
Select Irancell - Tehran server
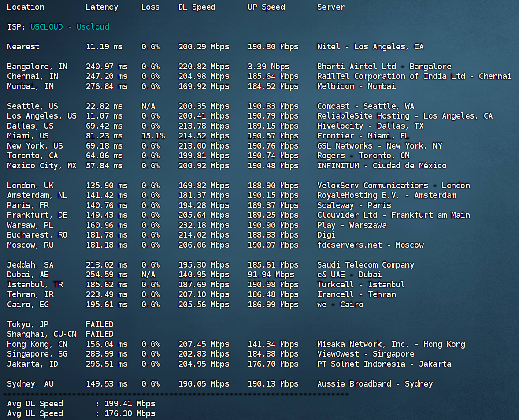point(356,295)
